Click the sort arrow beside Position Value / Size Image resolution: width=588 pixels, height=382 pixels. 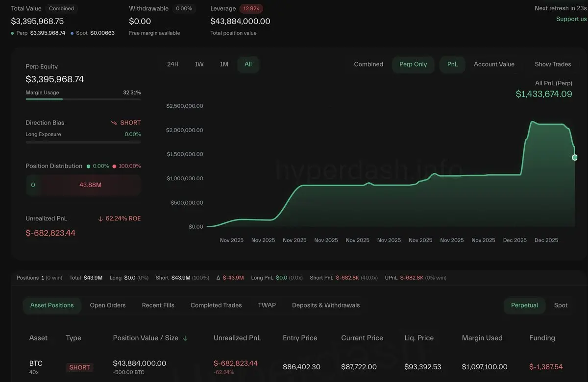coord(185,338)
